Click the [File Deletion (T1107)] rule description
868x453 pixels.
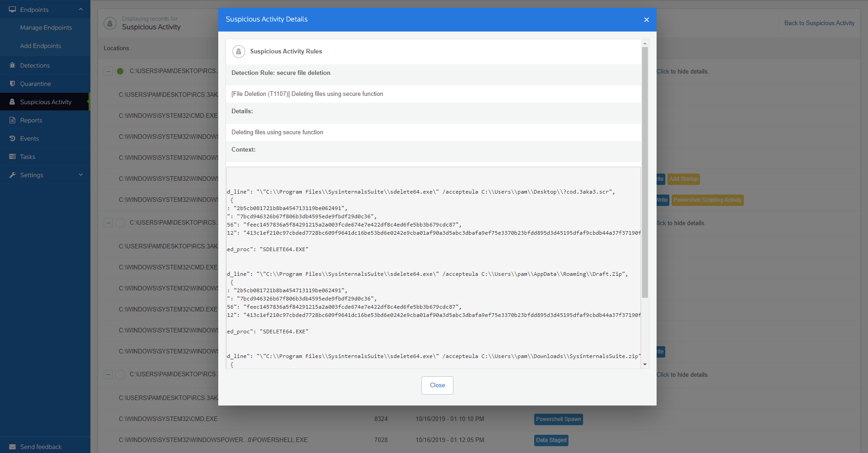tap(307, 94)
